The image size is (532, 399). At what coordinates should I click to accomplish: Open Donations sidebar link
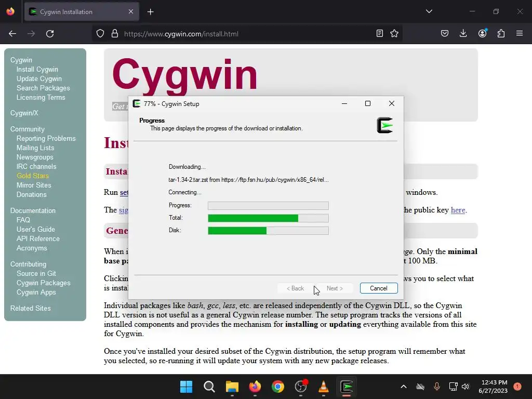(32, 194)
